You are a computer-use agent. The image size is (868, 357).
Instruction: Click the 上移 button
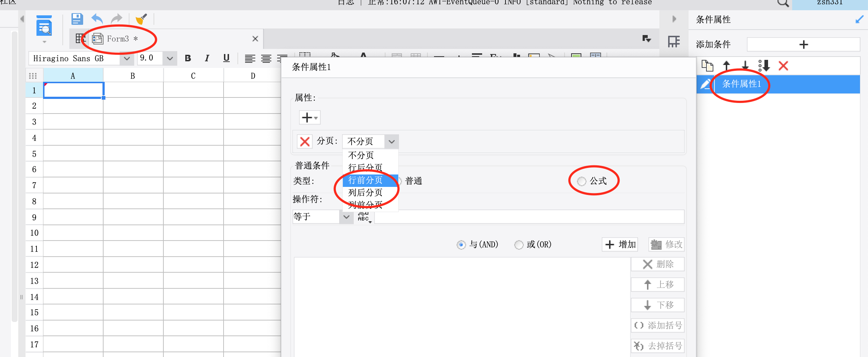tap(658, 285)
